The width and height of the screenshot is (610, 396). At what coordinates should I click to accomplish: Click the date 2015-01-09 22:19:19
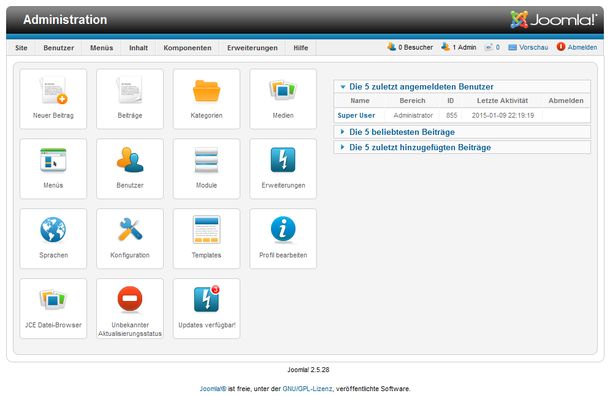(503, 116)
